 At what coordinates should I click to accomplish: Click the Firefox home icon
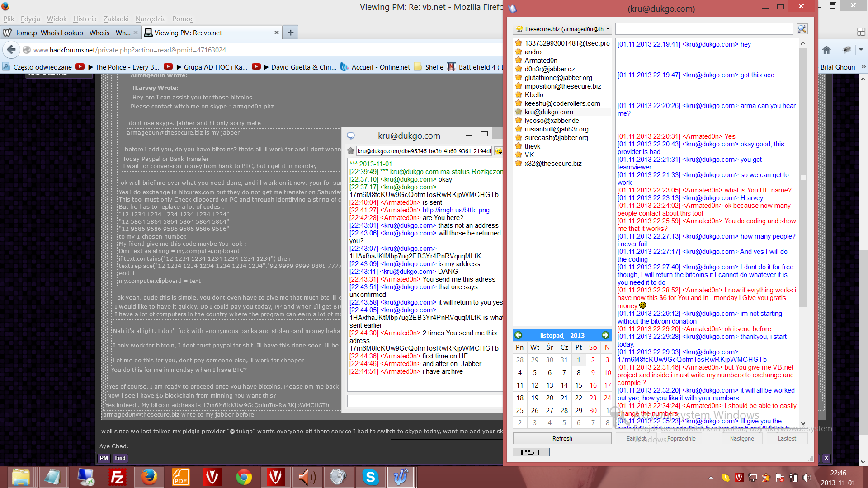(826, 50)
